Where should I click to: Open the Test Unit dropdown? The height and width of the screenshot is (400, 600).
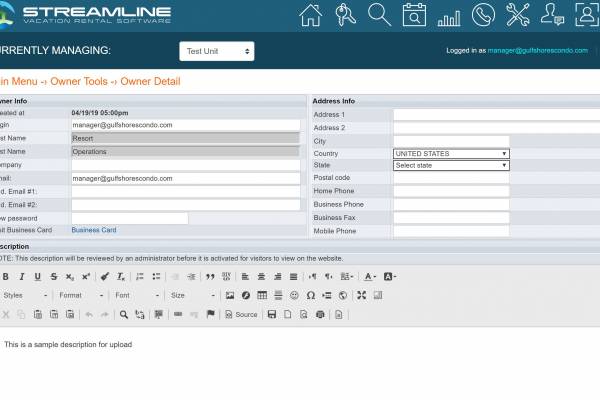coord(216,51)
